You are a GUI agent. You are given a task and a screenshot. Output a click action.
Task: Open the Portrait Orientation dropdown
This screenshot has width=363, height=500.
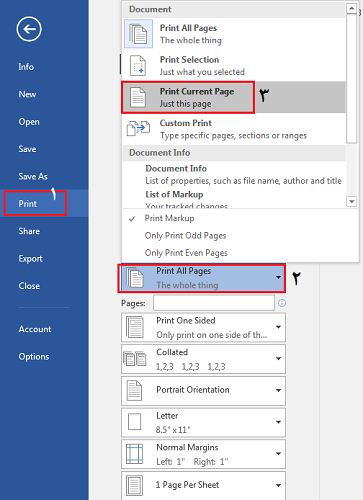[x=203, y=391]
